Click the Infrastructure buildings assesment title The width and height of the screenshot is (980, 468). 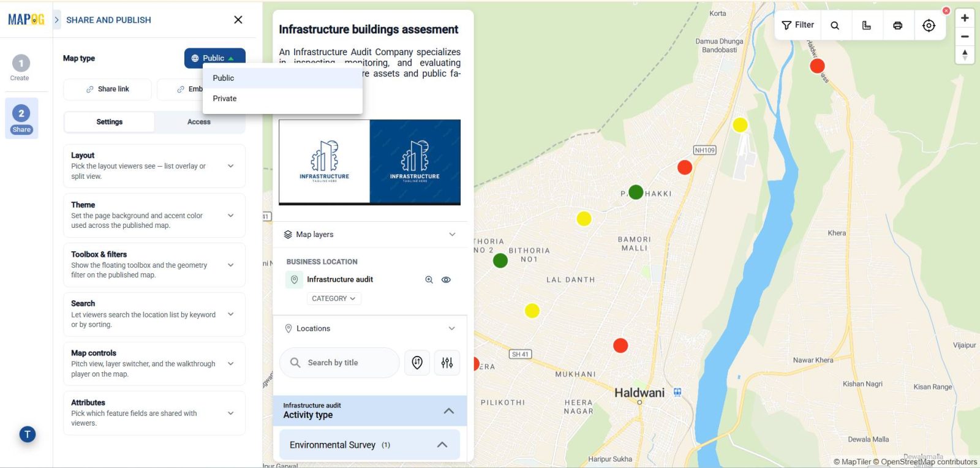tap(368, 29)
